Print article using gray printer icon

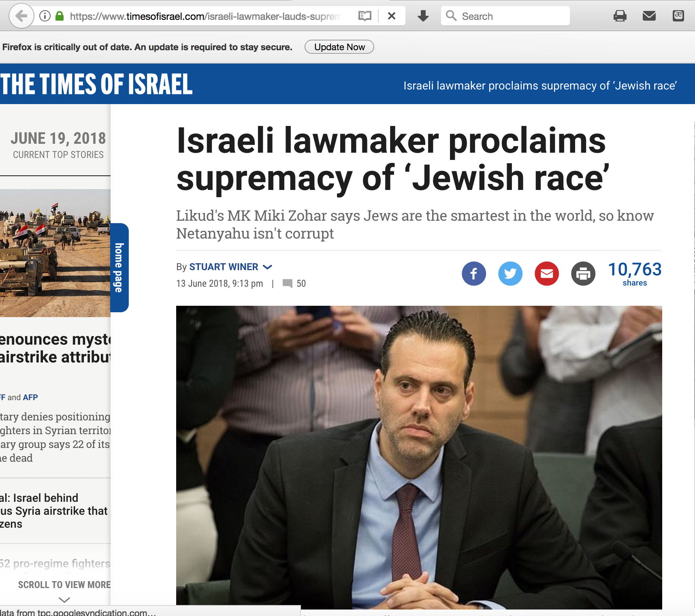click(x=583, y=274)
